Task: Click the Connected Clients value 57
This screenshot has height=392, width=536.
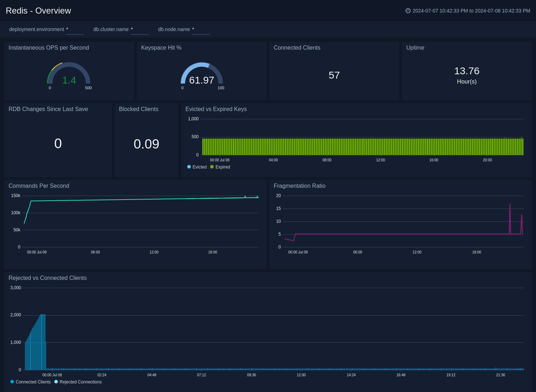Action: 334,75
